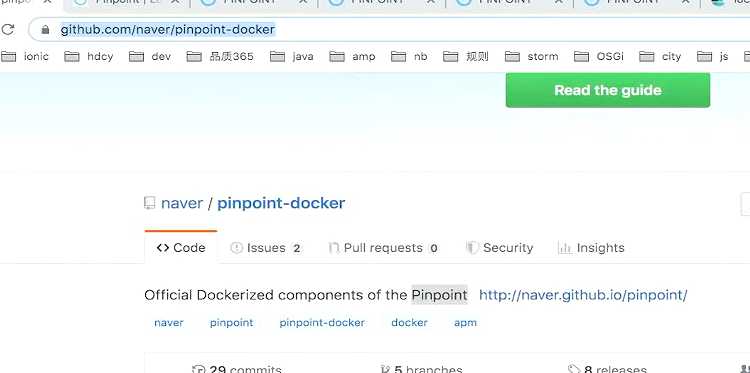The width and height of the screenshot is (750, 373).
Task: Expand the storm bookmarks folder
Action: pyautogui.click(x=532, y=56)
